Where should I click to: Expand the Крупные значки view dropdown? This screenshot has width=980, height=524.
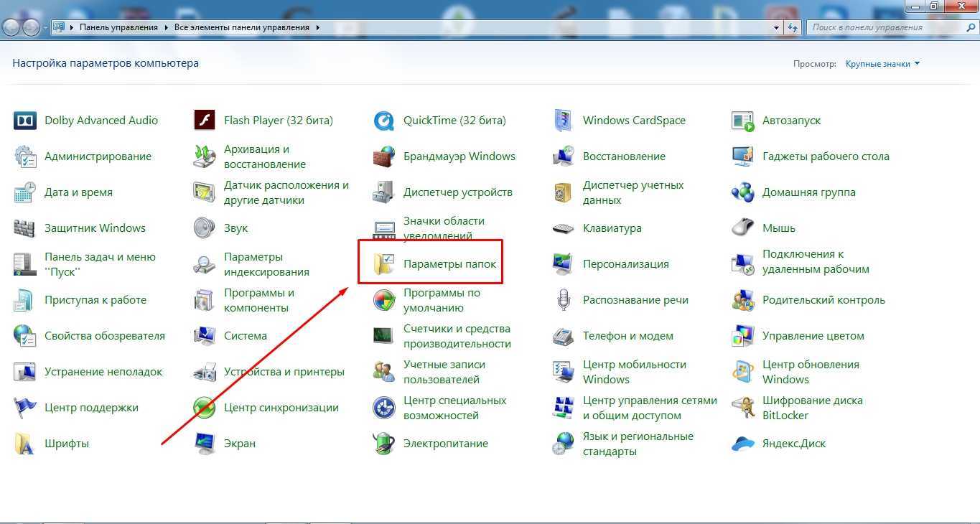pos(882,64)
